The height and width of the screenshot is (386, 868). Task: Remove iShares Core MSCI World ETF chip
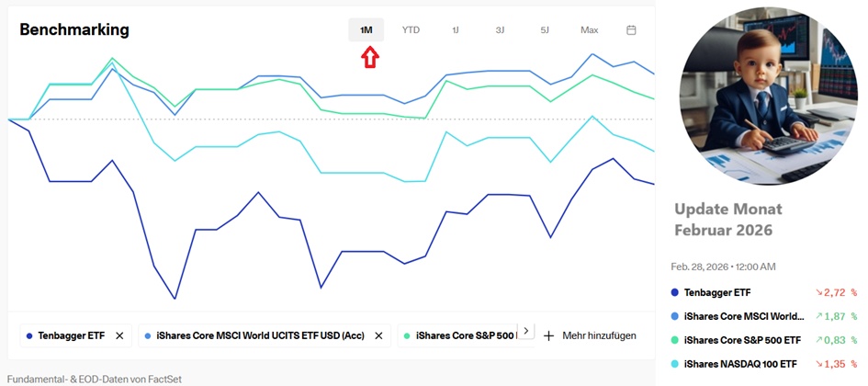378,336
